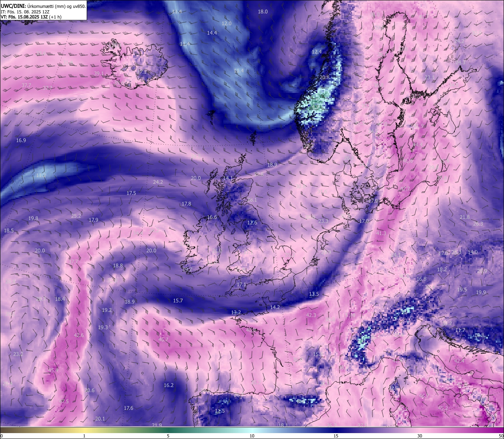Click the colorbar tick label '50'

click(501, 436)
